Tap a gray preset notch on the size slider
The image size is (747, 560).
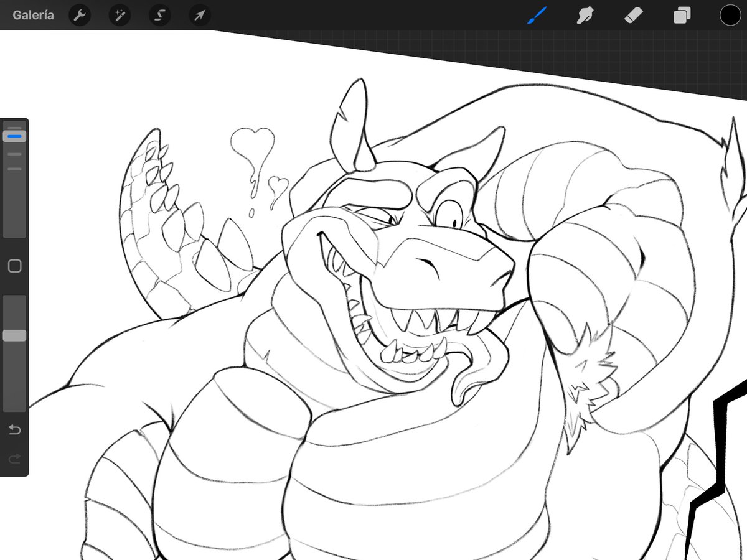(x=14, y=154)
